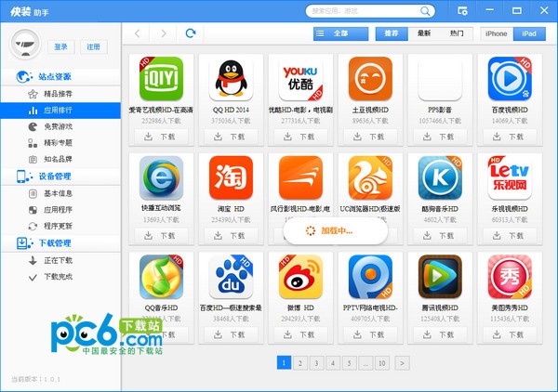Click the 当前版本 1.0.1 version text
This screenshot has height=392, width=558.
[x=35, y=380]
